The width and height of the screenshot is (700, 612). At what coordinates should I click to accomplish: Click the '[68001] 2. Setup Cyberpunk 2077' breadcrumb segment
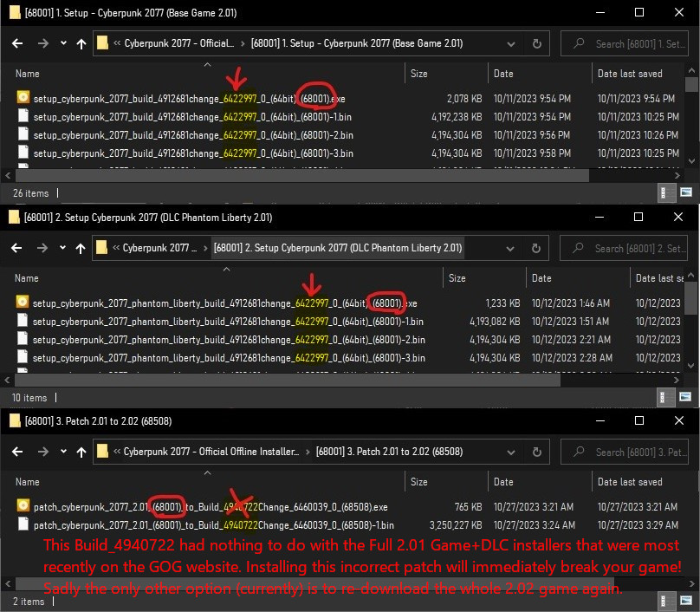(338, 248)
